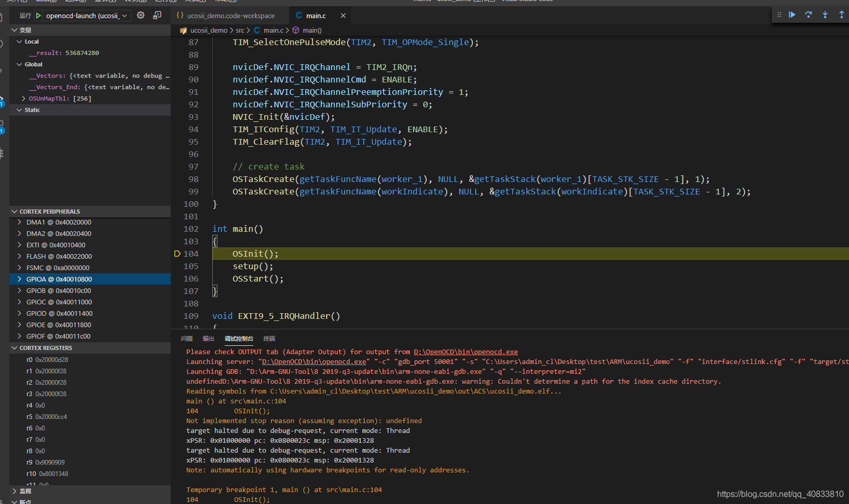This screenshot has width=849, height=504.
Task: Expand DMA2 peripheral
Action: point(20,233)
